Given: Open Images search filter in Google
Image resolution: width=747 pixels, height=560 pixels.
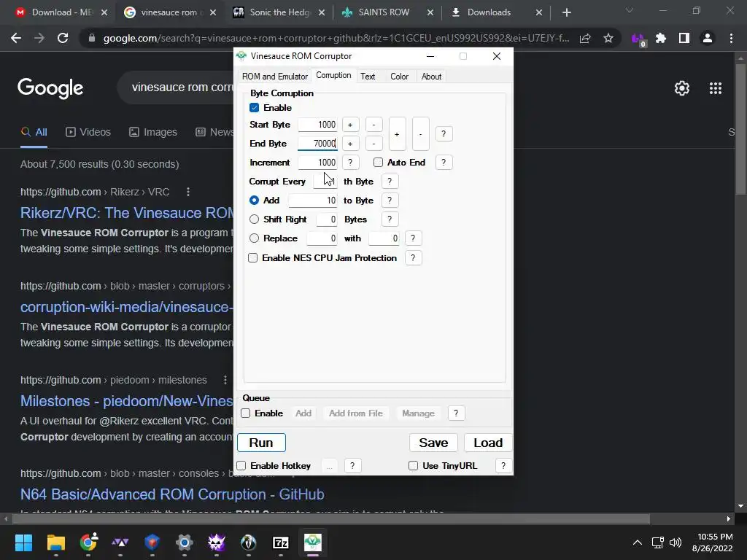Looking at the screenshot, I should [x=153, y=133].
